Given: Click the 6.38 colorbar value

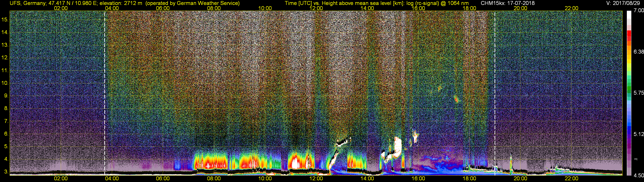Looking at the screenshot, I should [638, 52].
